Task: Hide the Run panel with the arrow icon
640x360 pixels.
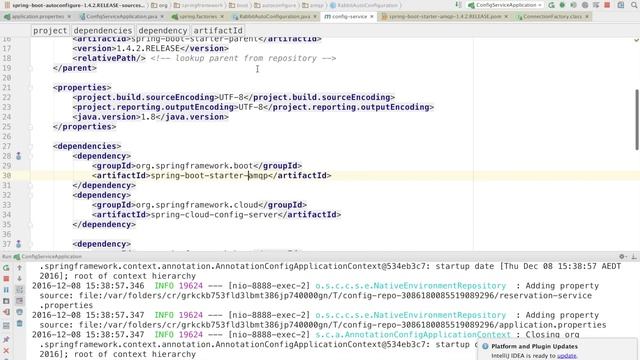Action: pyautogui.click(x=633, y=256)
